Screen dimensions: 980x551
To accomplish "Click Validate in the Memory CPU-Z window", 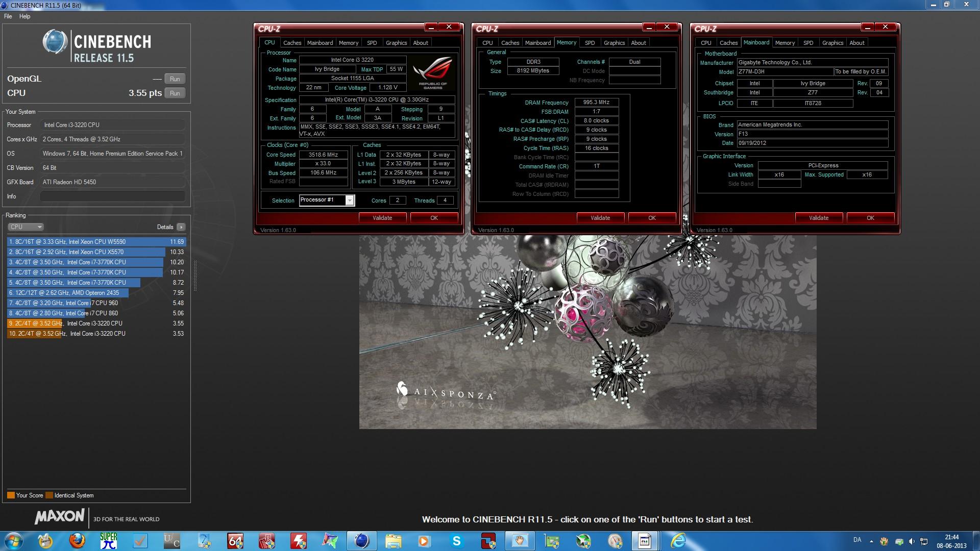I will (x=600, y=218).
